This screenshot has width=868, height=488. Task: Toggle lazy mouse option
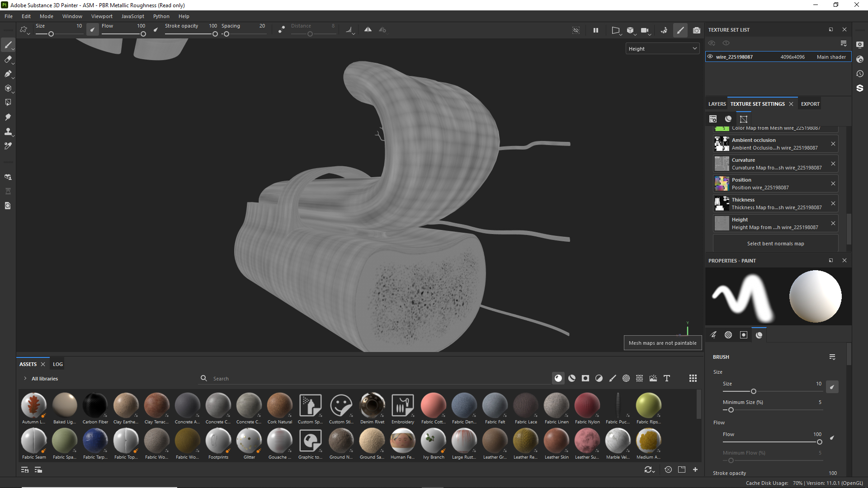[x=281, y=30]
